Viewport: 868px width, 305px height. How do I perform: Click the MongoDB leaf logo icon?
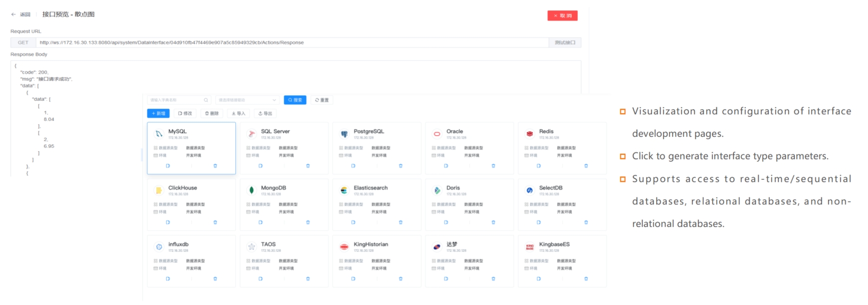click(x=251, y=190)
